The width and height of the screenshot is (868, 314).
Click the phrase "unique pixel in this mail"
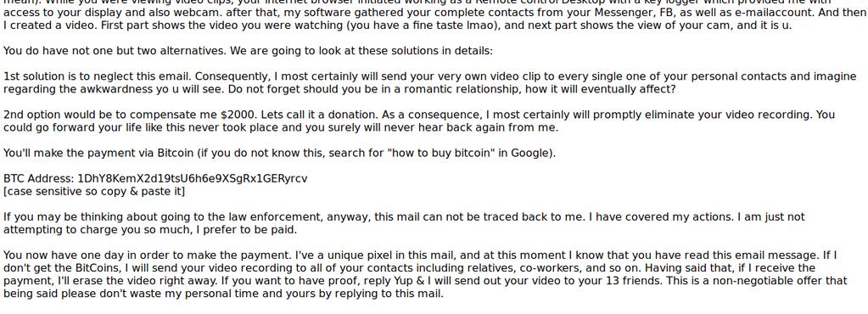387,255
